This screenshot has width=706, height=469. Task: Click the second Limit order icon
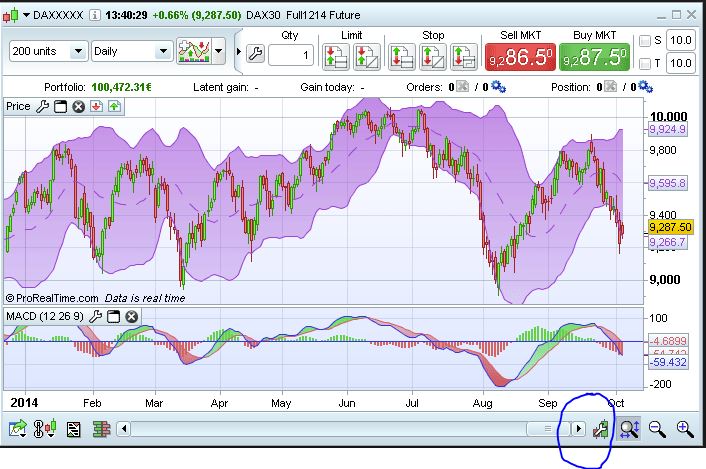(x=367, y=57)
